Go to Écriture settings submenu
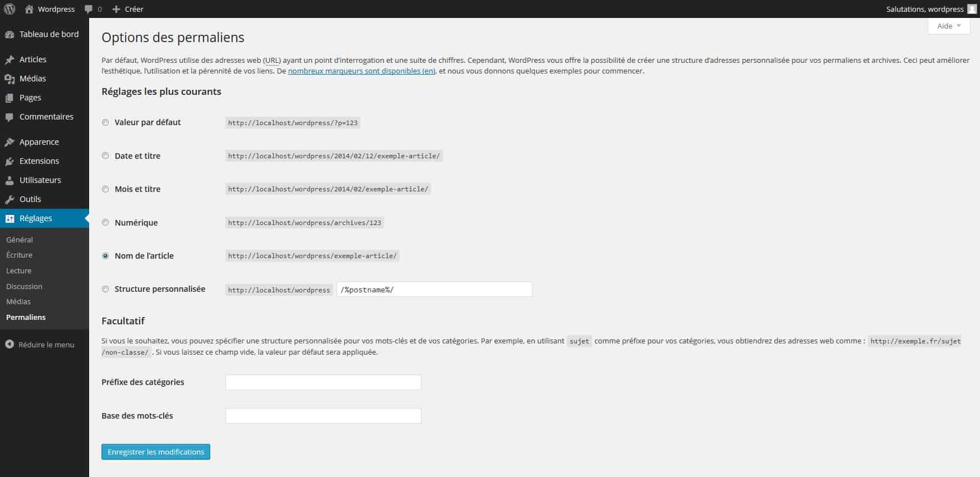 [19, 255]
